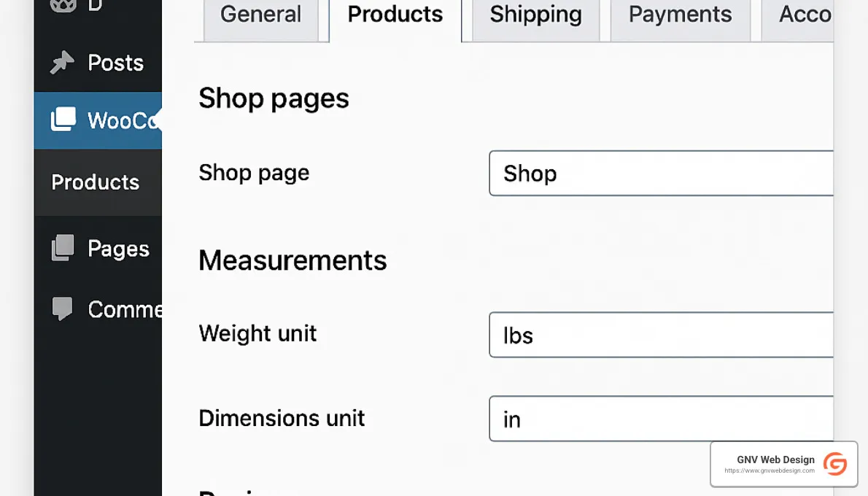
Task: Switch to the Shipping tab
Action: 534,14
